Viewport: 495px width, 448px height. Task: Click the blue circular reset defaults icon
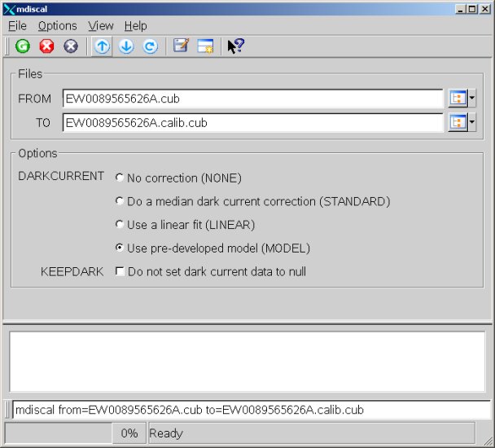pyautogui.click(x=151, y=46)
